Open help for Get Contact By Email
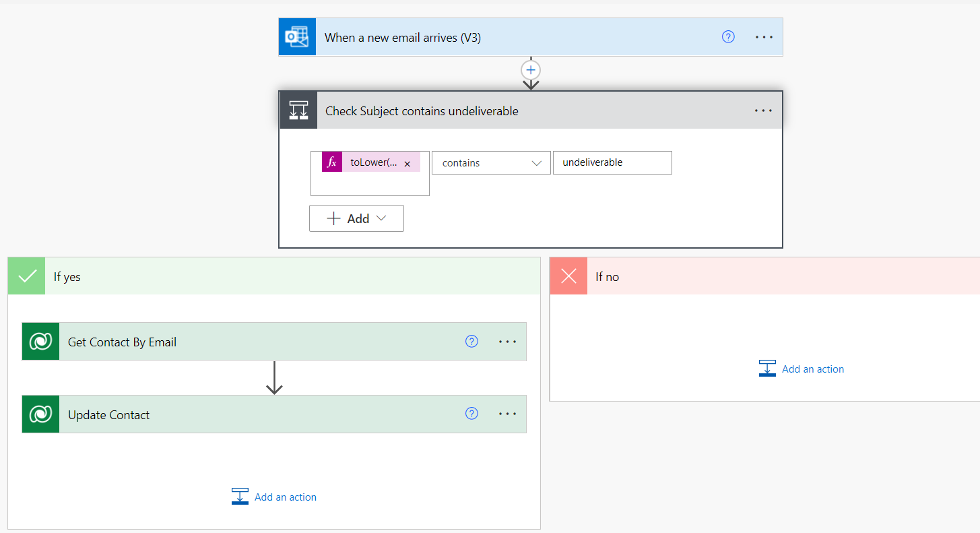This screenshot has width=980, height=533. 471,342
